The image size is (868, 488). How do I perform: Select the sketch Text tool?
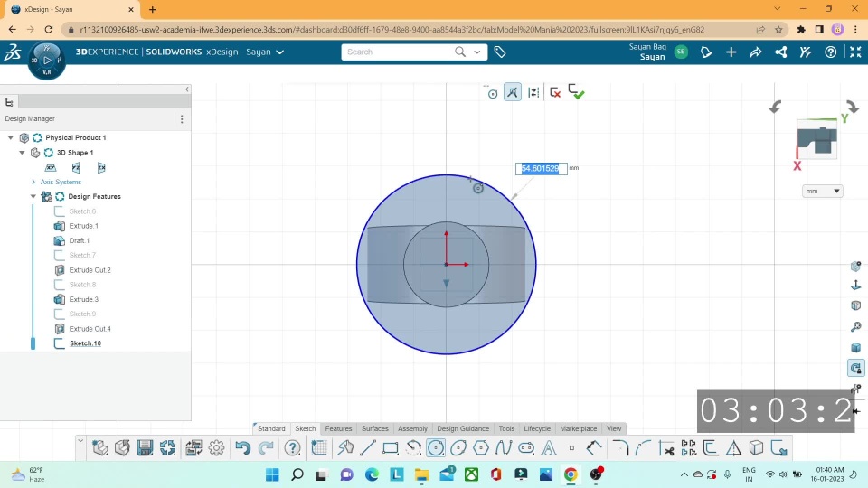click(x=548, y=448)
